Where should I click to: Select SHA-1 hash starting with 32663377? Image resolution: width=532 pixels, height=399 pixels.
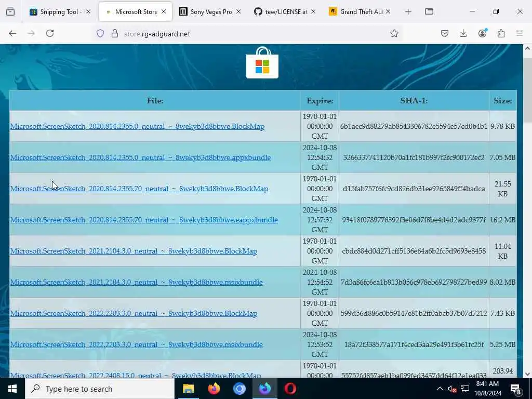pos(414,157)
